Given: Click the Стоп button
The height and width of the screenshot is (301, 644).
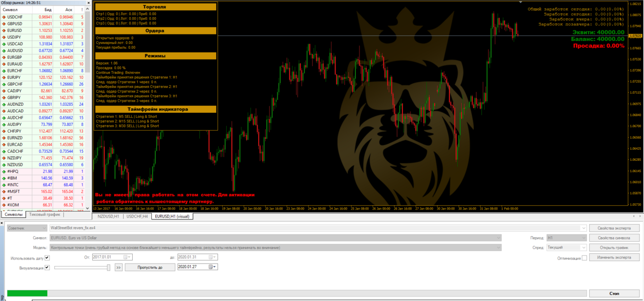Looking at the screenshot, I should (614, 294).
